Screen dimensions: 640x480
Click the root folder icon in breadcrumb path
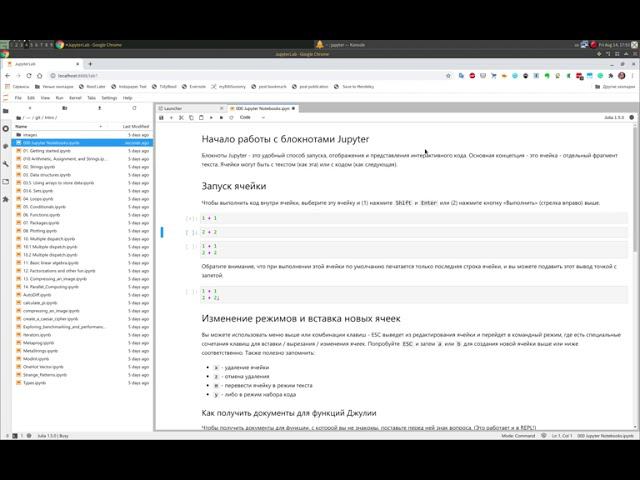(18, 118)
